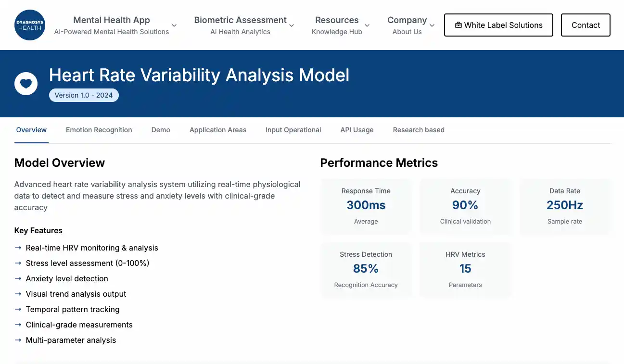Image resolution: width=624 pixels, height=364 pixels.
Task: Go to the Application Areas tab
Action: coord(217,130)
